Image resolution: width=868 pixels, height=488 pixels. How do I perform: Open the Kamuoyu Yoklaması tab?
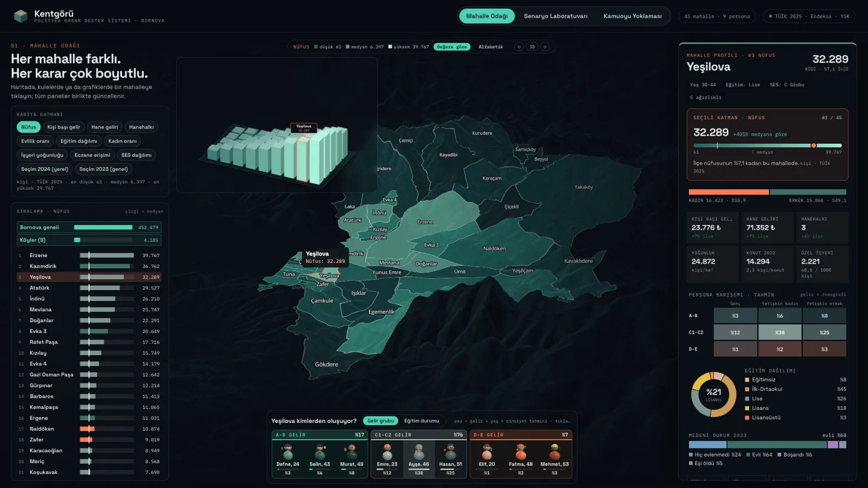coord(633,16)
